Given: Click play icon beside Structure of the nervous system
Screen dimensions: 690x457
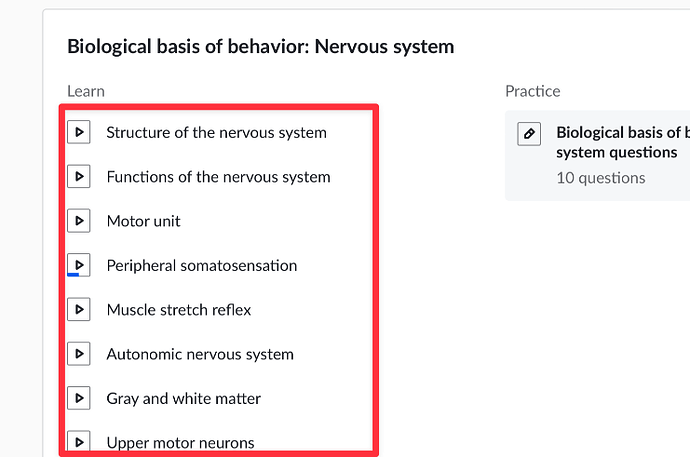Looking at the screenshot, I should [x=79, y=132].
